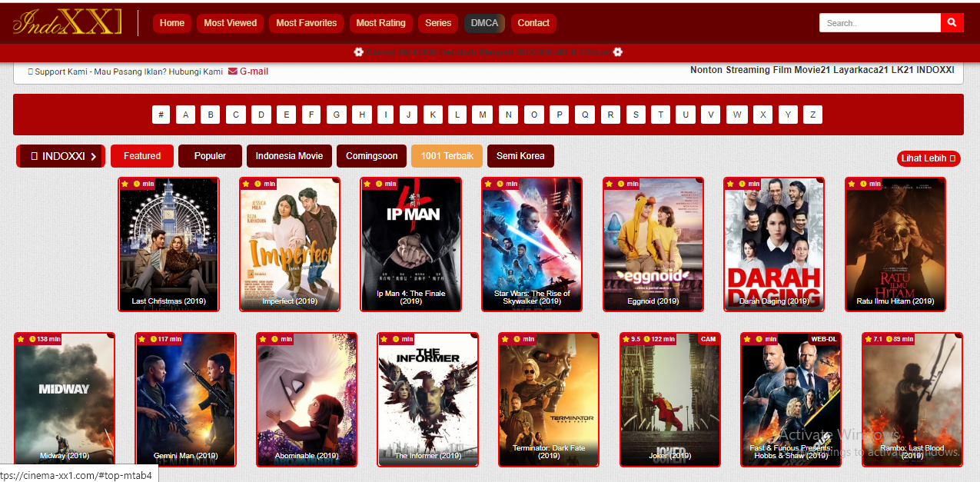The width and height of the screenshot is (980, 482).
Task: Filter movies by letter A
Action: click(185, 115)
